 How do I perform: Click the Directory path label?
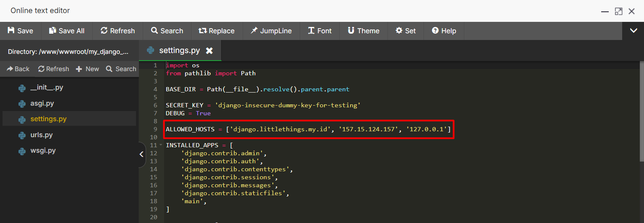click(x=68, y=52)
